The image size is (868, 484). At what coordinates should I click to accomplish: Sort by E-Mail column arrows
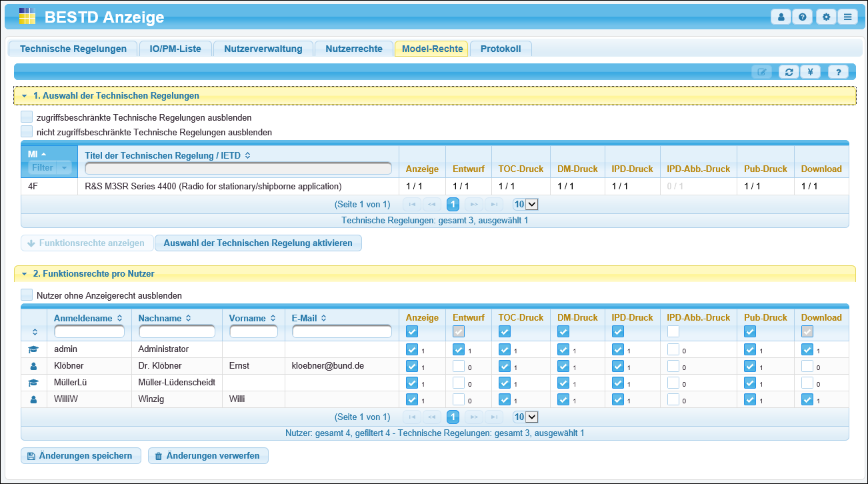point(323,318)
